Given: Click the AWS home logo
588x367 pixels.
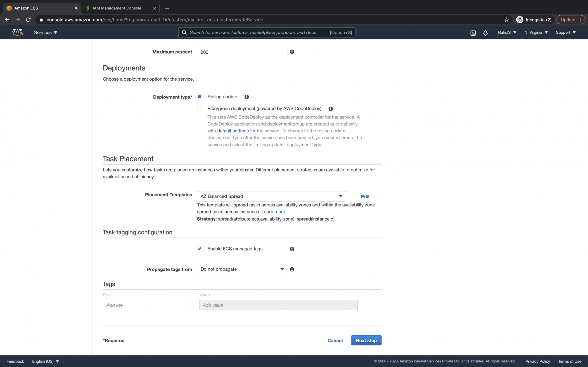Looking at the screenshot, I should point(17,32).
